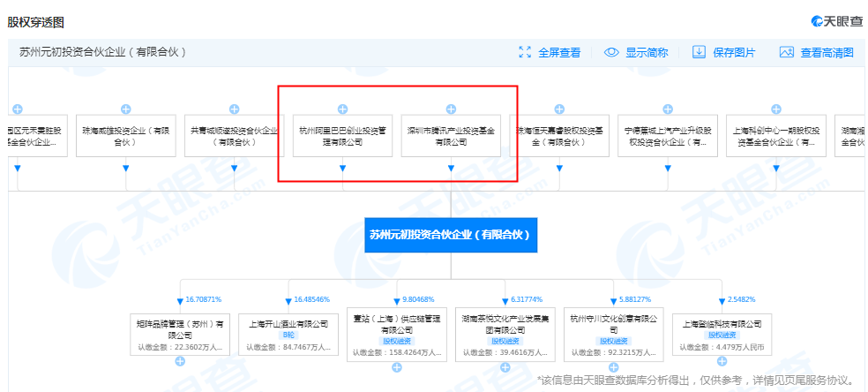
Task: Expand investments below 上海登临科技有限公司
Action: pyautogui.click(x=722, y=362)
